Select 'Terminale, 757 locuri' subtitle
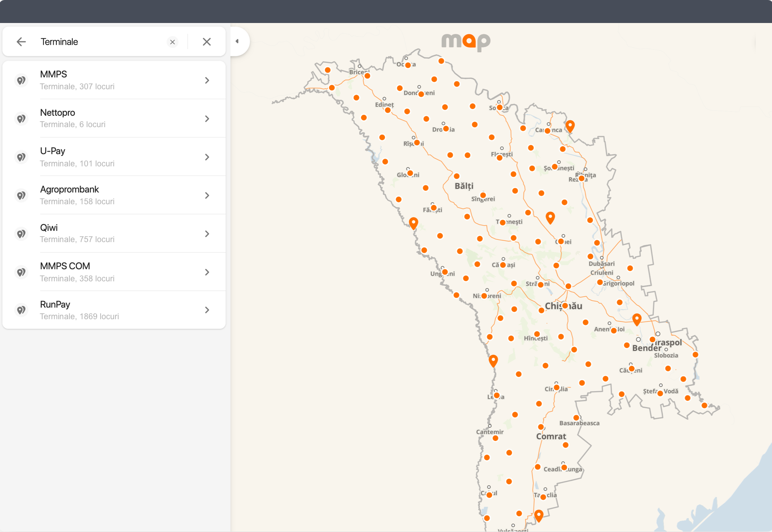Viewport: 772px width, 532px height. pos(77,239)
